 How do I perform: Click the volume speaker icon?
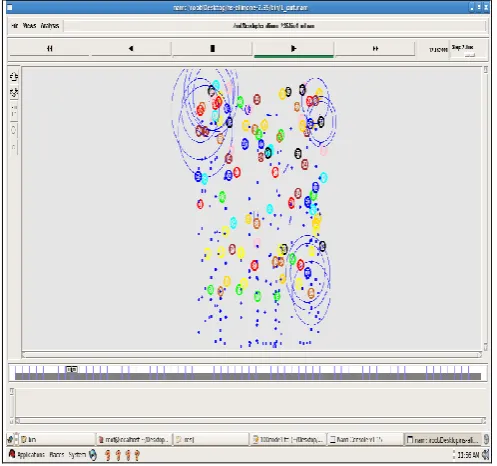(x=486, y=455)
